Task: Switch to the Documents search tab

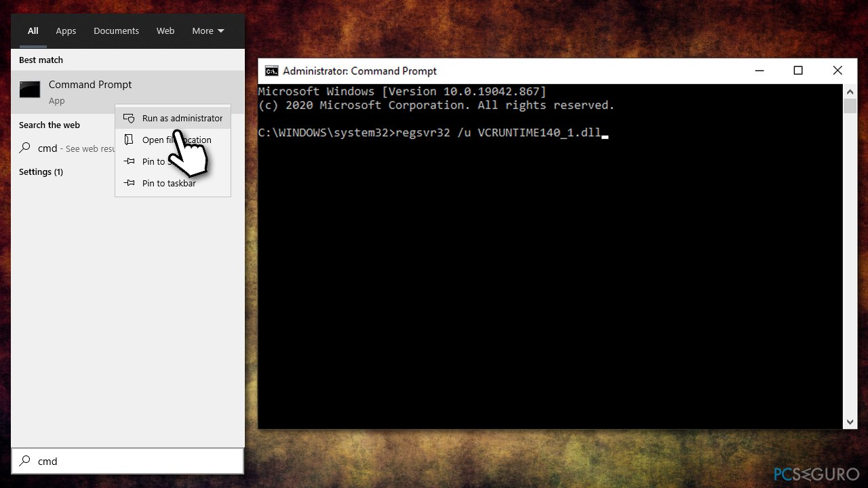Action: (x=116, y=31)
